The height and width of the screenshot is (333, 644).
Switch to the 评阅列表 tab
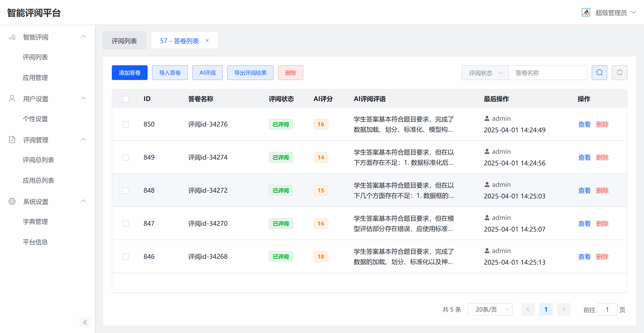[124, 41]
